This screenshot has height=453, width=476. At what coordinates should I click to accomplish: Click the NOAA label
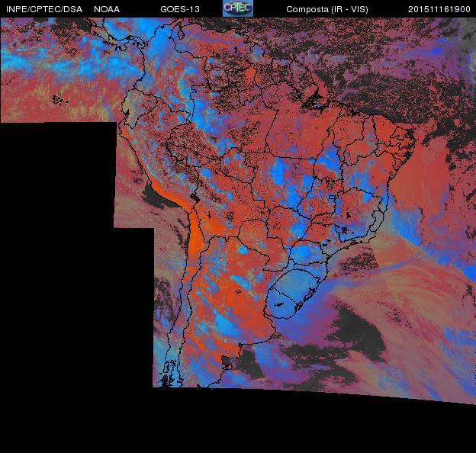coord(107,9)
